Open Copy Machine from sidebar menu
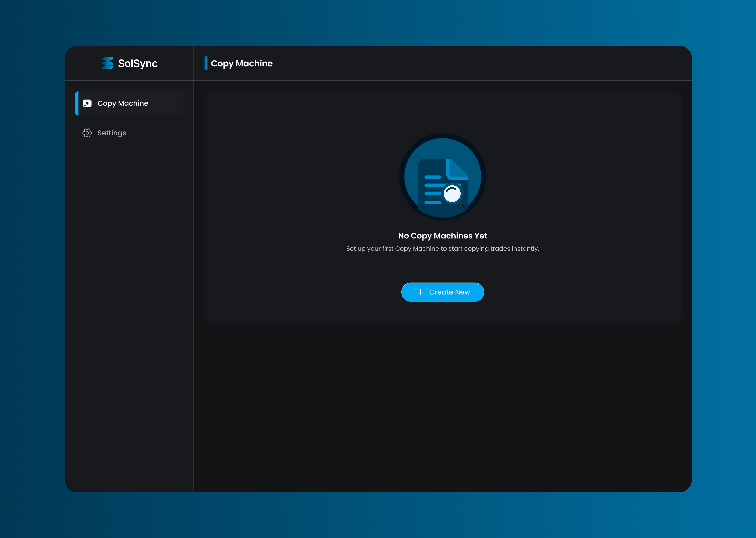 123,103
